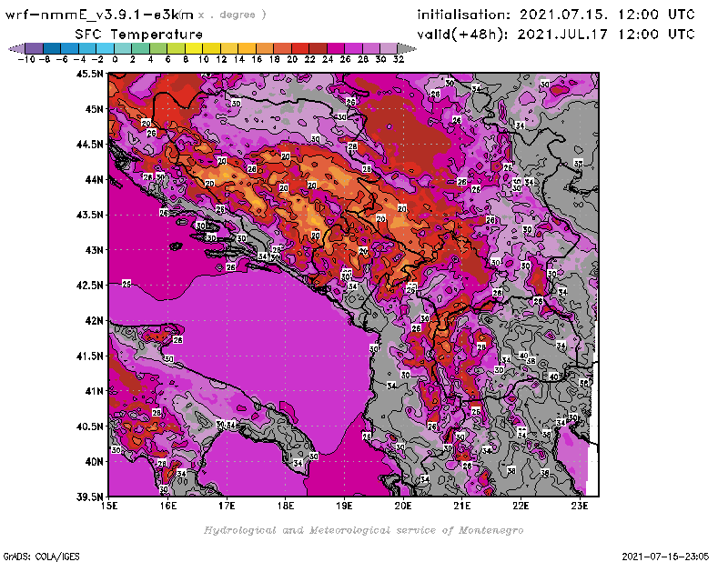Select the dark blue swatch between -8 and -6
Viewport: 728px width, 562px height.
click(52, 48)
